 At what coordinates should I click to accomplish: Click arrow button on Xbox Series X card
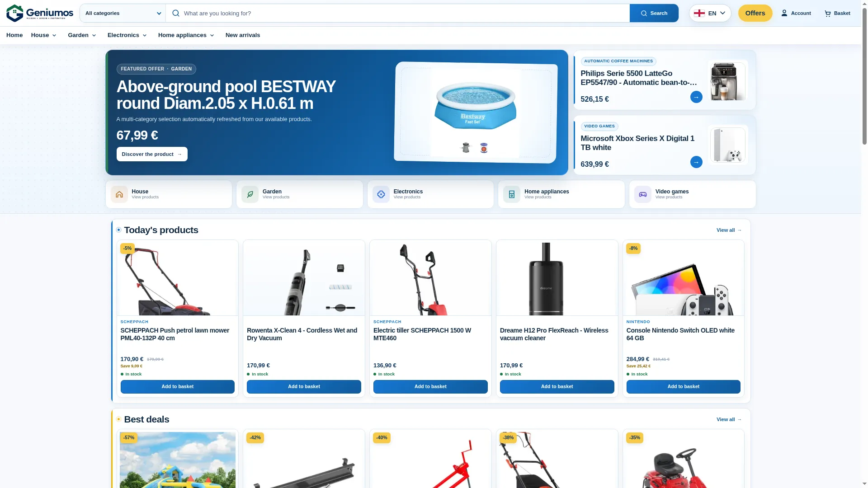click(x=696, y=162)
